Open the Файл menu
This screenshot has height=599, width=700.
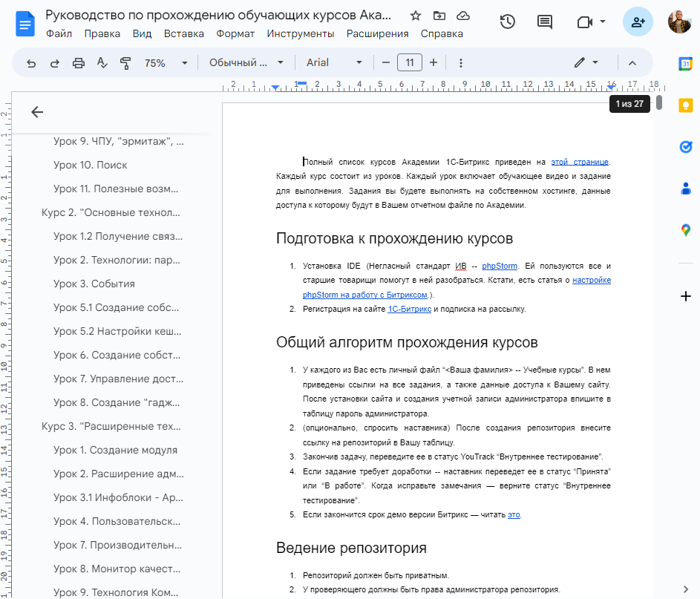point(59,34)
